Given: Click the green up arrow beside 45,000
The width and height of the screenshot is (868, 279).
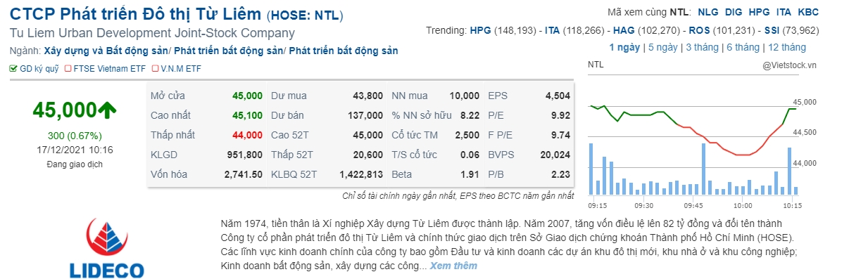Looking at the screenshot, I should pos(107,110).
